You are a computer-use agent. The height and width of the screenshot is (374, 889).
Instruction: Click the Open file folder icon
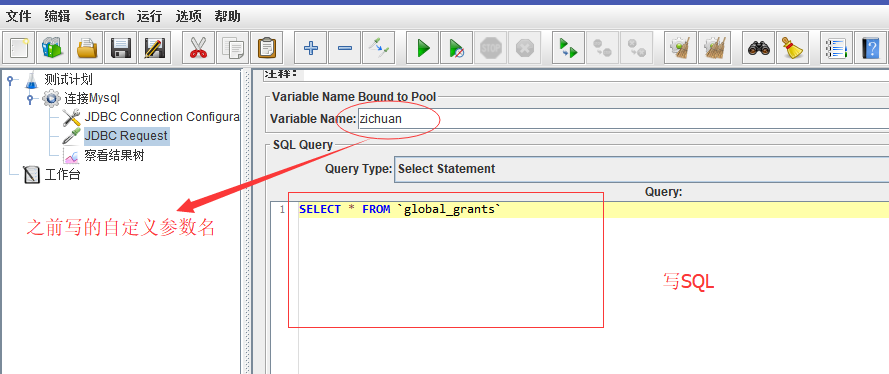[86, 48]
